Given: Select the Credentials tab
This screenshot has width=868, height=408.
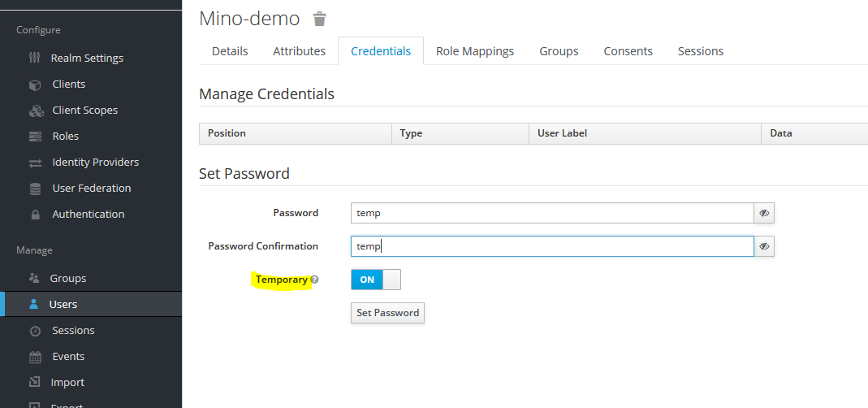Looking at the screenshot, I should coord(381,51).
